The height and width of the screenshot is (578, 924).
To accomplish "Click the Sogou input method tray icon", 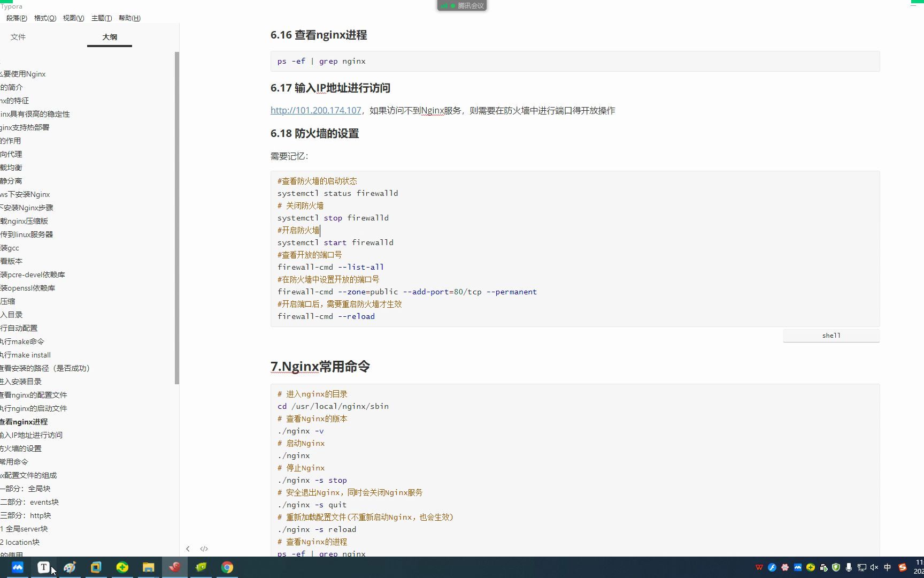I will (x=903, y=567).
